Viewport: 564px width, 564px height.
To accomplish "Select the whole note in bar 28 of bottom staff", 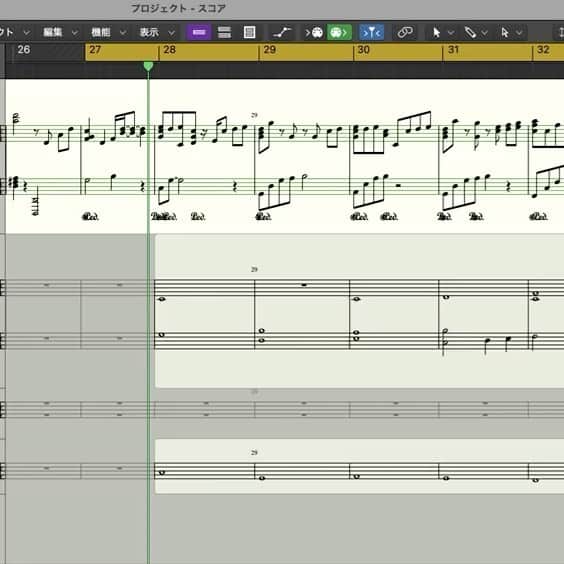I will [162, 473].
